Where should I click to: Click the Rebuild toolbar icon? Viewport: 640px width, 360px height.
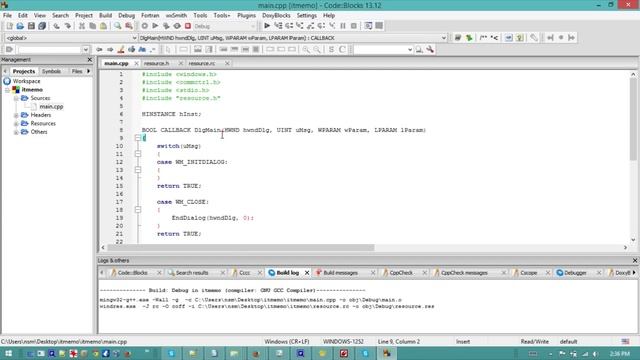(177, 26)
